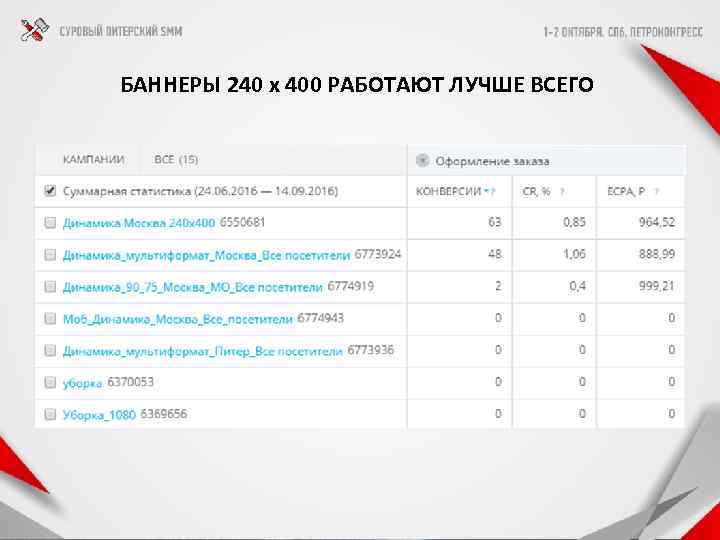Click the Суммарная статистика date range text
The height and width of the screenshot is (540, 720).
(200, 191)
